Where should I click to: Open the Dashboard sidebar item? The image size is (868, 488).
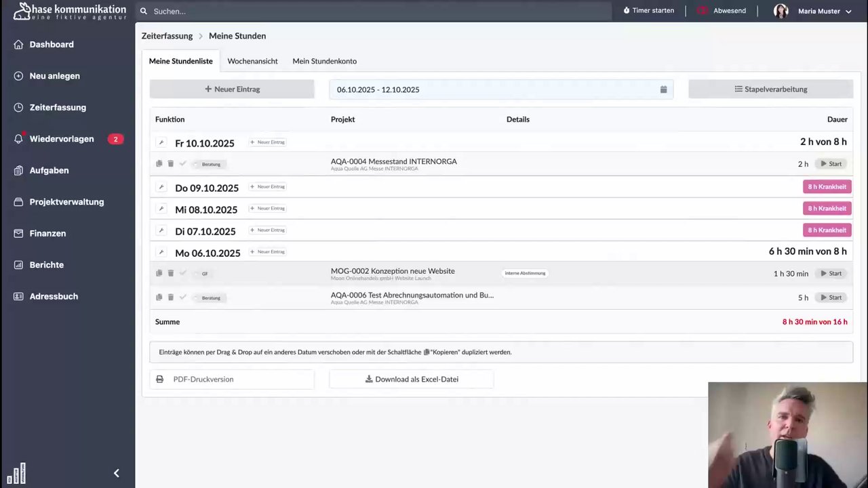click(x=52, y=45)
